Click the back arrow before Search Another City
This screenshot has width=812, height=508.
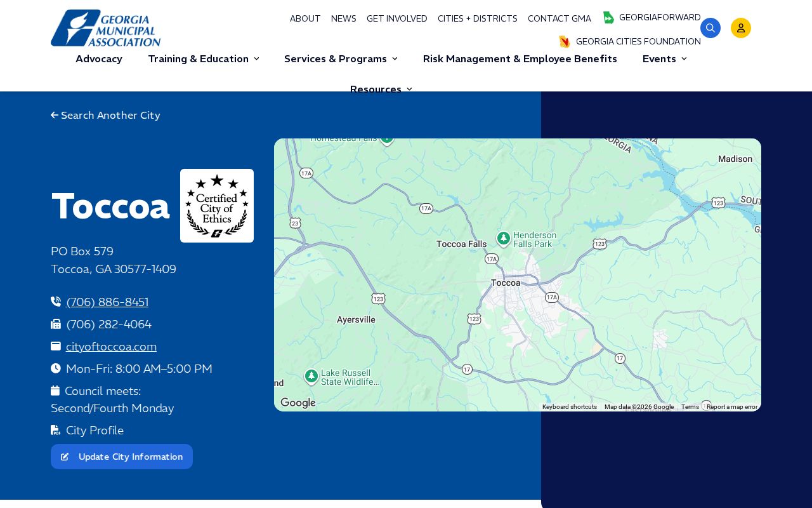coord(55,116)
